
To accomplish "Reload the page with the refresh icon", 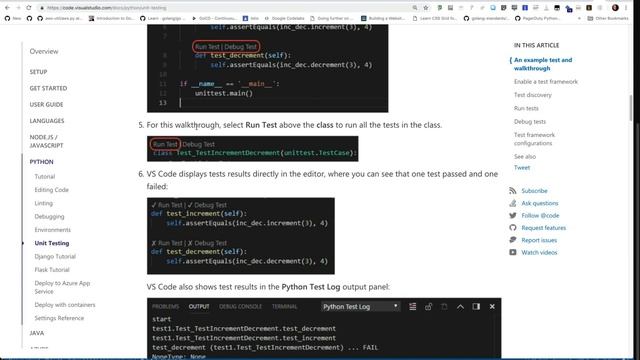I will (29, 8).
